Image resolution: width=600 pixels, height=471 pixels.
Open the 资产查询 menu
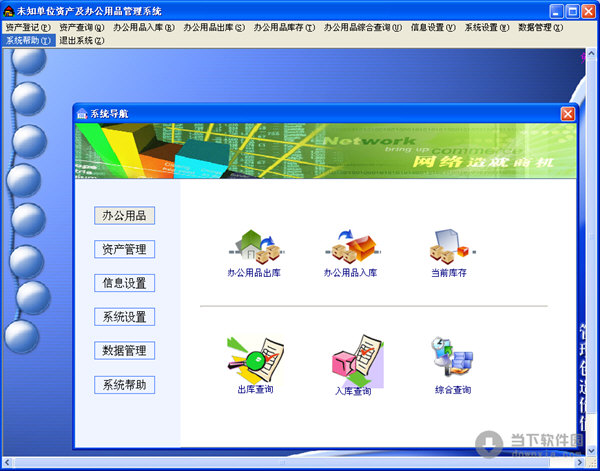[x=82, y=28]
